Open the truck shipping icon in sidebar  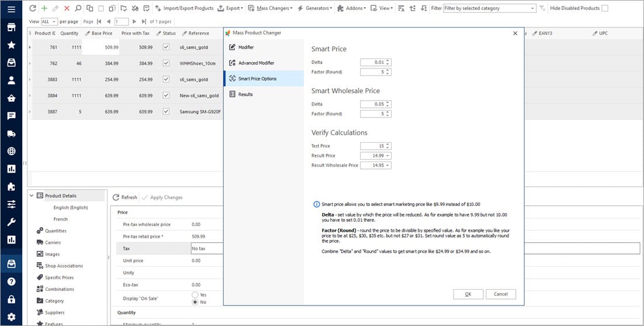click(x=12, y=133)
